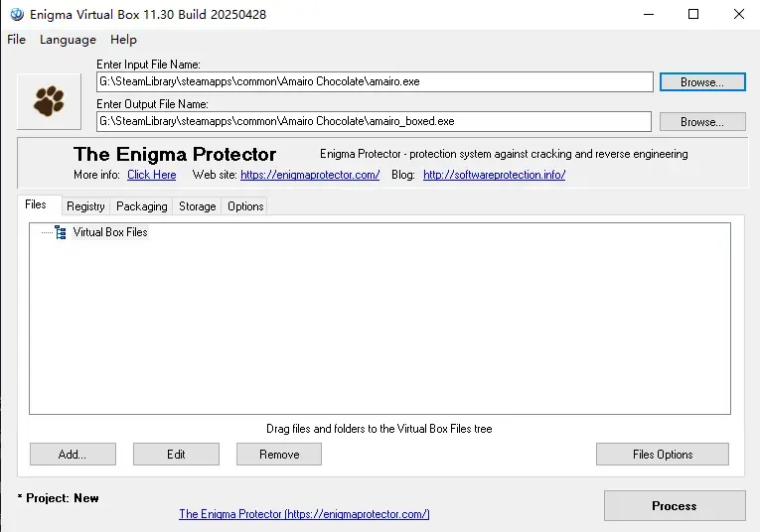Image resolution: width=760 pixels, height=532 pixels.
Task: Browse for the input file name
Action: pos(702,82)
